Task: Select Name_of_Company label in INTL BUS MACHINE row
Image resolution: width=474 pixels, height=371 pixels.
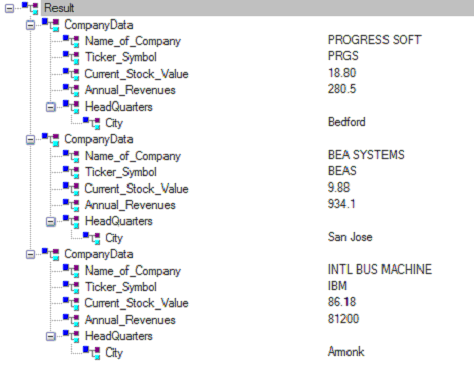Action: point(133,271)
